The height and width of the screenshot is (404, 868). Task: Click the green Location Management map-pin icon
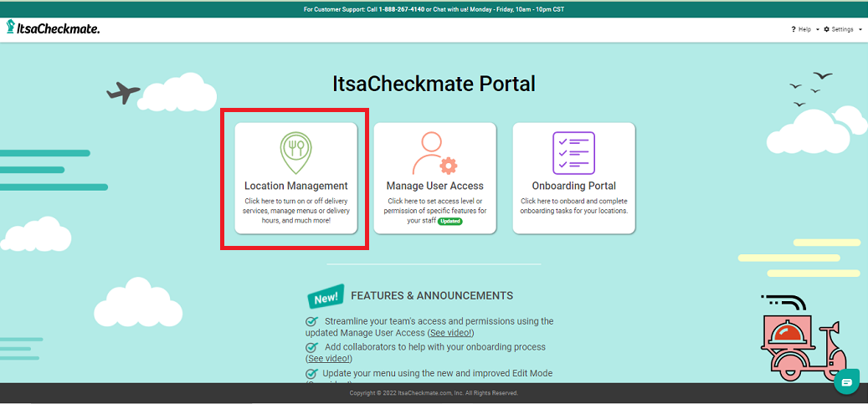click(295, 151)
